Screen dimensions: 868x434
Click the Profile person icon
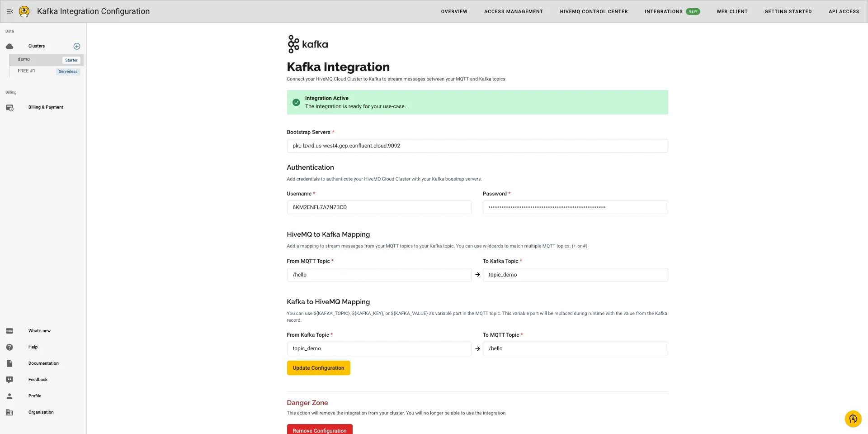pyautogui.click(x=9, y=396)
